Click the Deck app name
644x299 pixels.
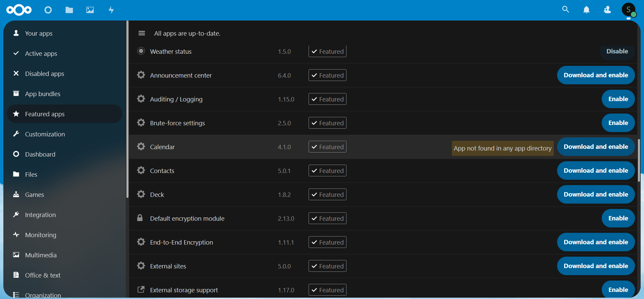point(157,195)
